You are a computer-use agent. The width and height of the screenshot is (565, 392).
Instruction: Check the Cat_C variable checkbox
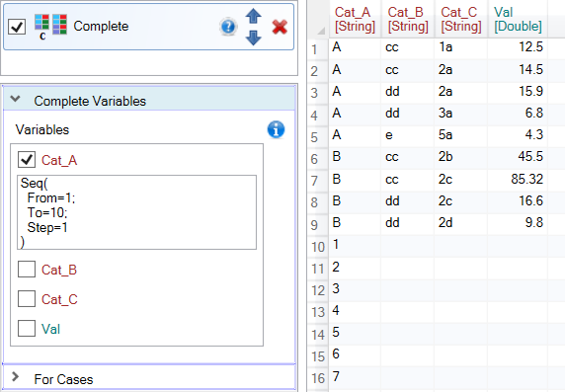pos(27,298)
